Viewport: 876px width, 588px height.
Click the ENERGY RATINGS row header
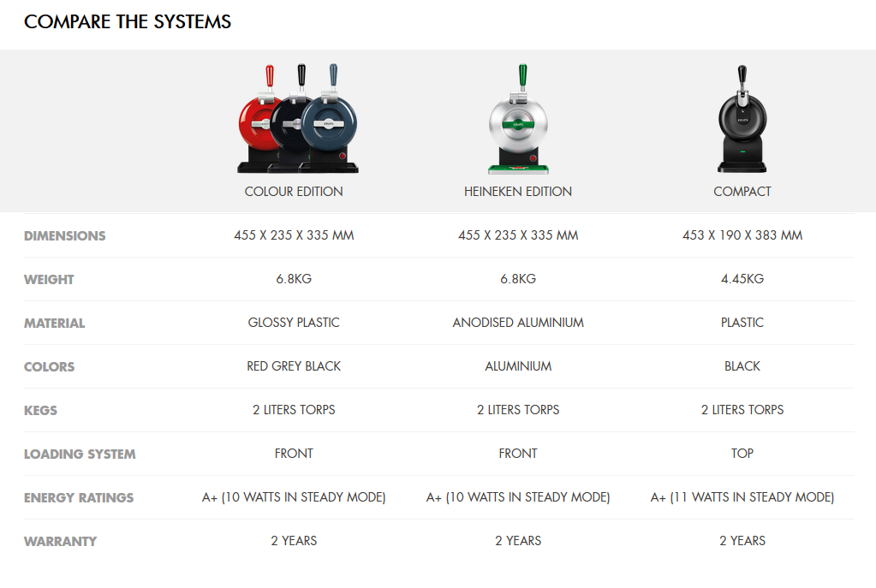pyautogui.click(x=79, y=497)
